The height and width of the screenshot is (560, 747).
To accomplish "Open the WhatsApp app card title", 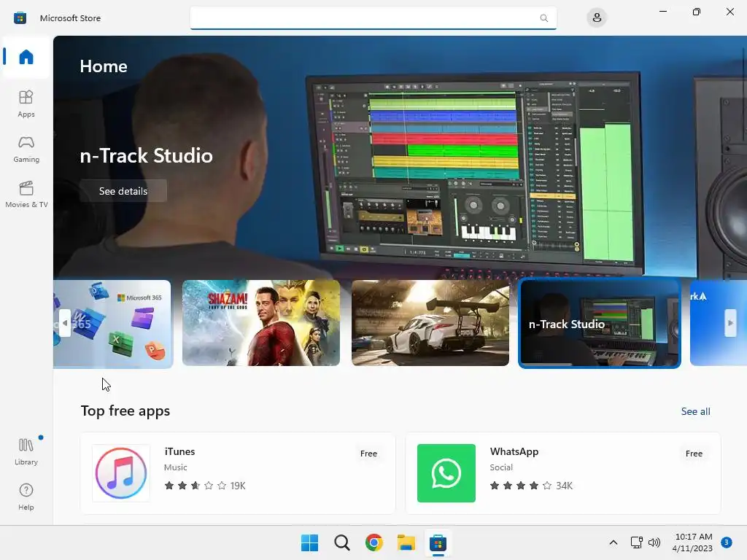I will 514,451.
